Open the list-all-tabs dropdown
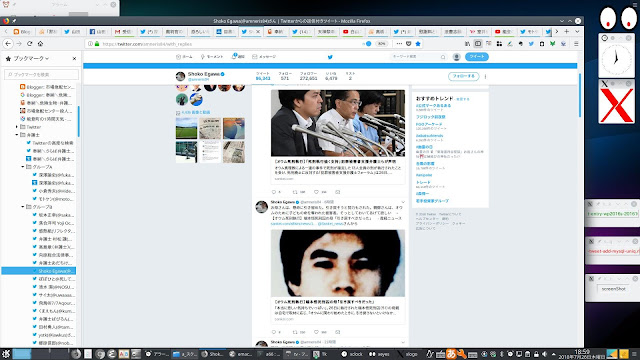Screen dimensions: 640x360 pos(577,31)
